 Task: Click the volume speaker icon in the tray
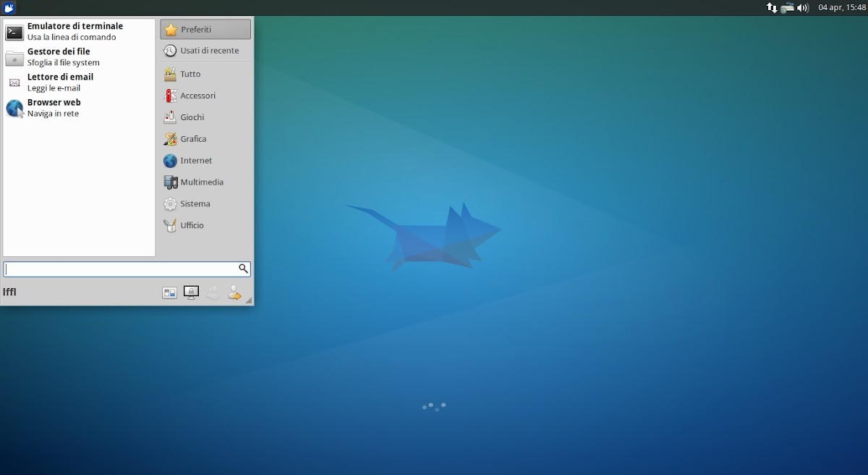(802, 8)
